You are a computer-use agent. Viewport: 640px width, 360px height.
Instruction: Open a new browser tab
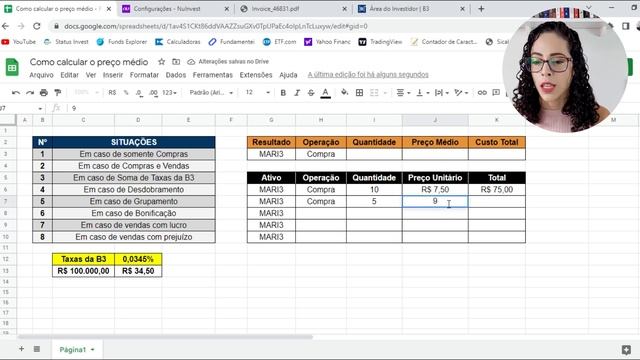(x=481, y=9)
